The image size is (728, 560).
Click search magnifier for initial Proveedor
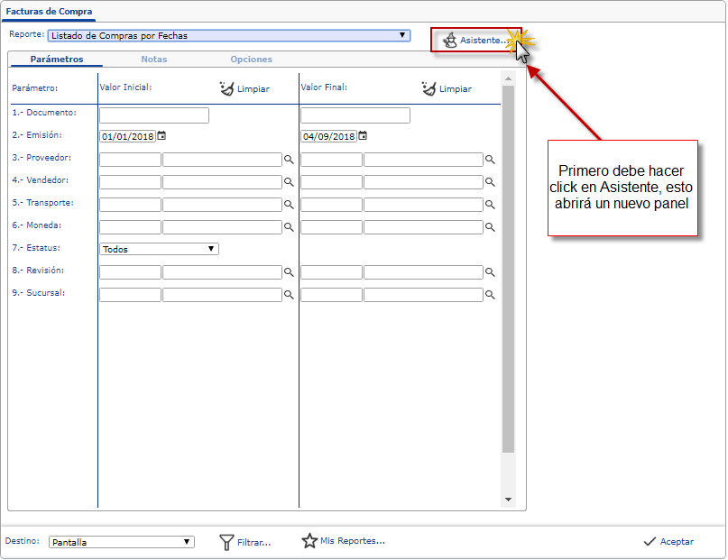(x=290, y=160)
